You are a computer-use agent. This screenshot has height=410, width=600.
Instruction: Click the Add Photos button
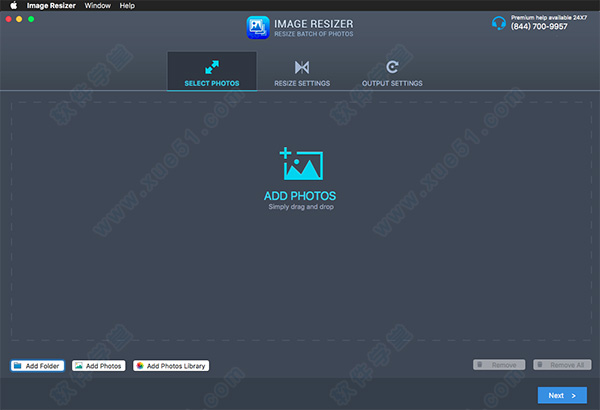tap(99, 366)
